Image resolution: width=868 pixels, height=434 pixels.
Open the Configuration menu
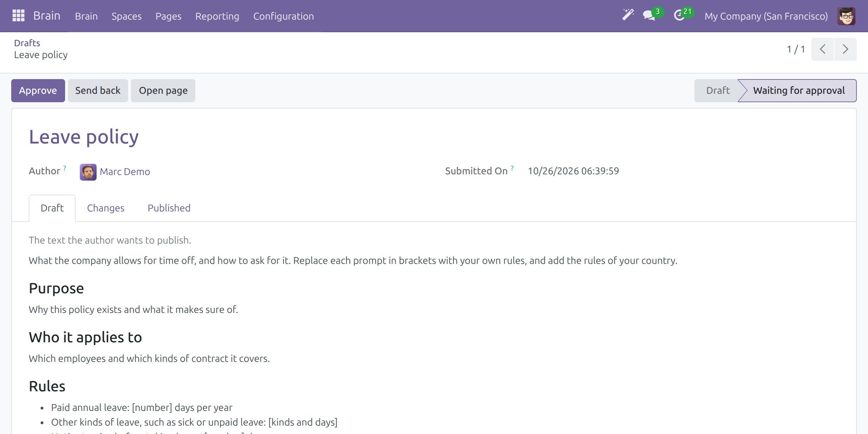[283, 16]
